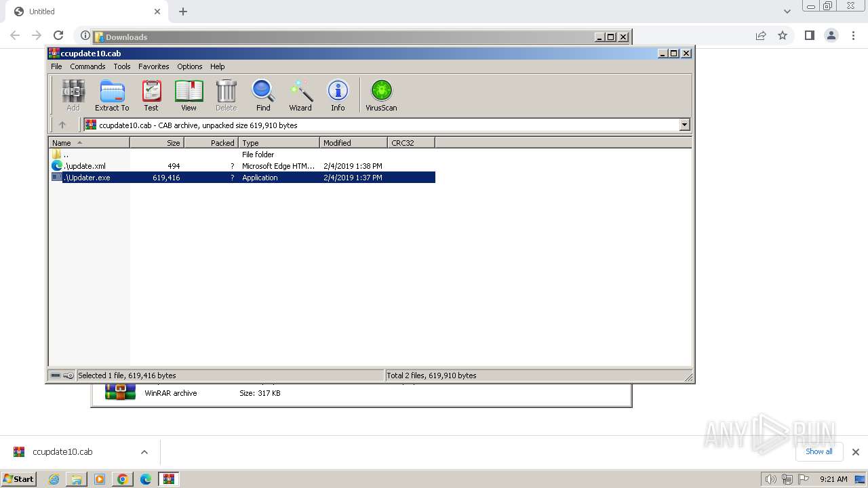Sort files by Packed column
Image resolution: width=868 pixels, height=488 pixels.
coord(211,142)
